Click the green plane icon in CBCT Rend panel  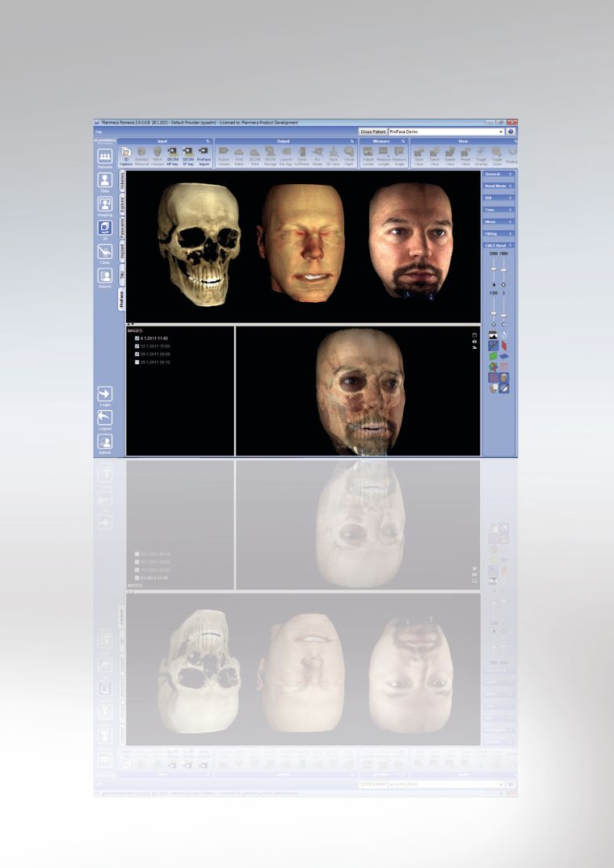(493, 356)
